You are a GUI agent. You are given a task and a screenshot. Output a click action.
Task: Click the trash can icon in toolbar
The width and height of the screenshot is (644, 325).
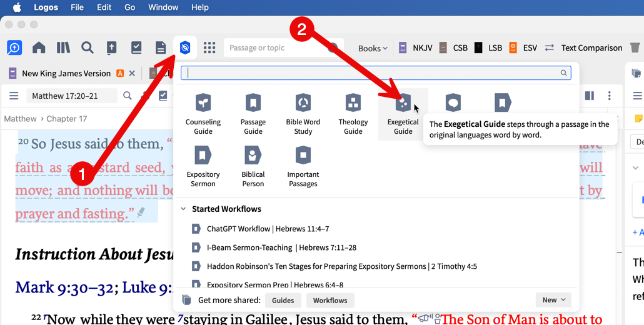[x=635, y=47]
